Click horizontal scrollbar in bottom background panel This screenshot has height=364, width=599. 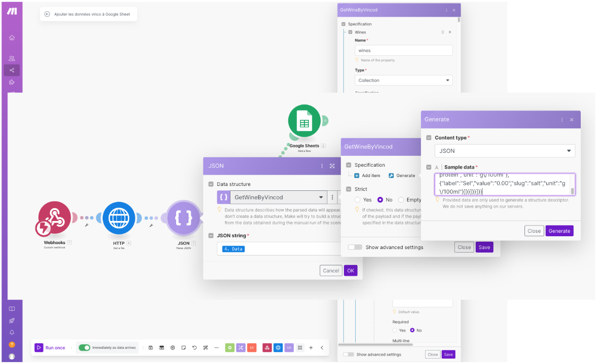coord(375,344)
